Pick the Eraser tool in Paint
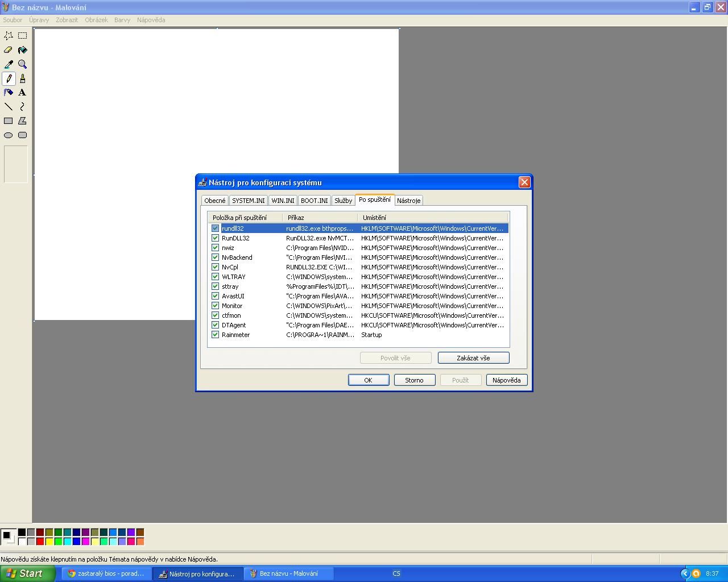This screenshot has height=582, width=728. tap(9, 50)
